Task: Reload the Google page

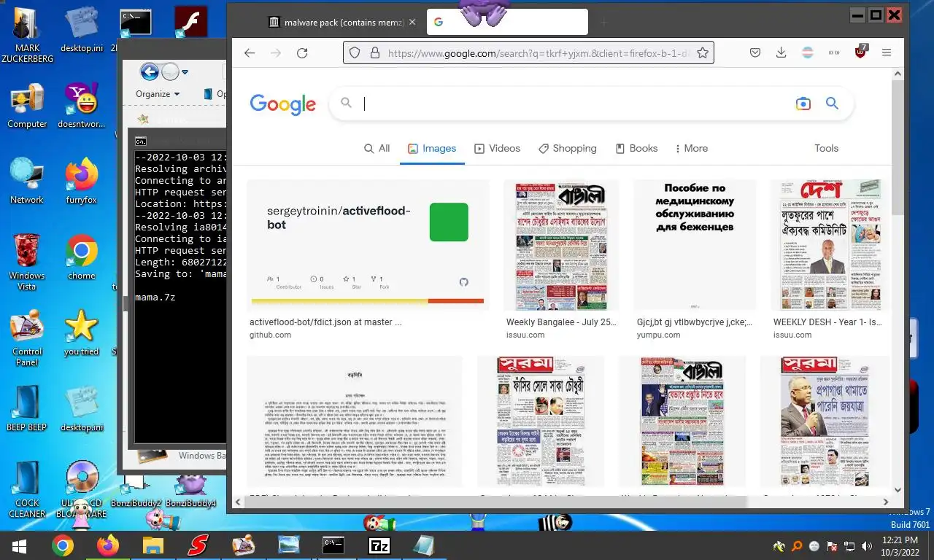Action: (x=302, y=52)
